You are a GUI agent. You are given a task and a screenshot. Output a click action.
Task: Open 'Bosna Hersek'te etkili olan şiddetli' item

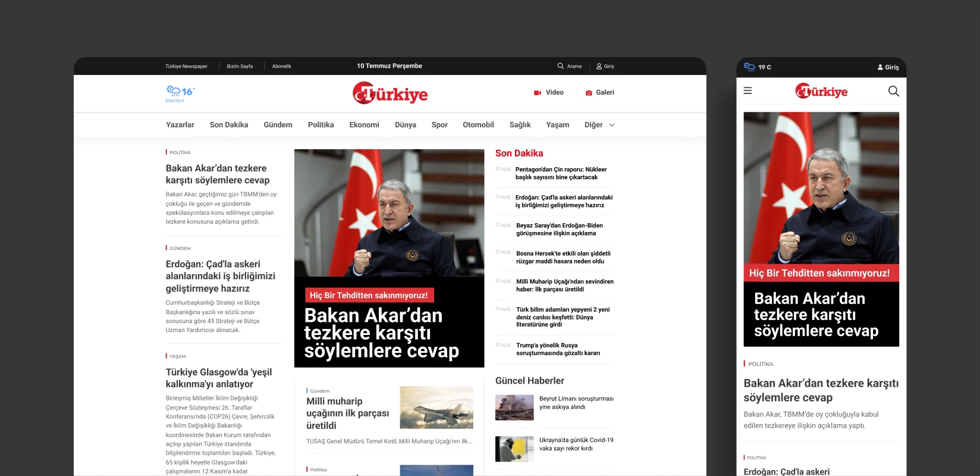tap(563, 257)
